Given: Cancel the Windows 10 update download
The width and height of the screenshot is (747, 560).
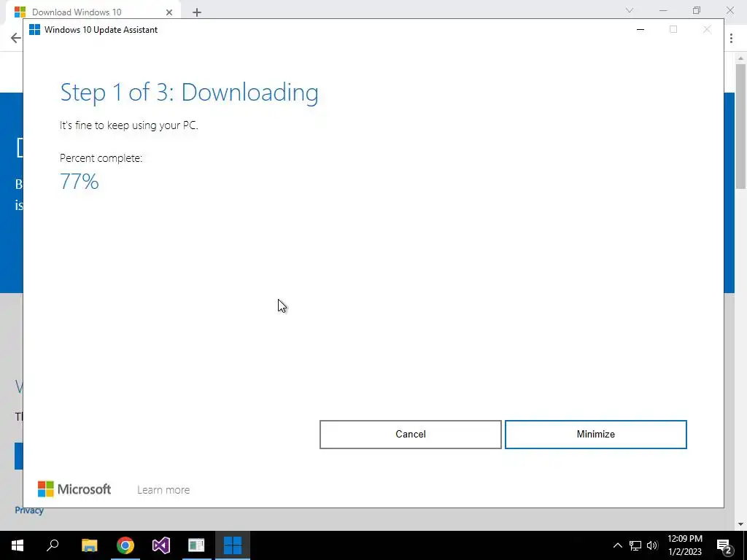Looking at the screenshot, I should pos(410,435).
